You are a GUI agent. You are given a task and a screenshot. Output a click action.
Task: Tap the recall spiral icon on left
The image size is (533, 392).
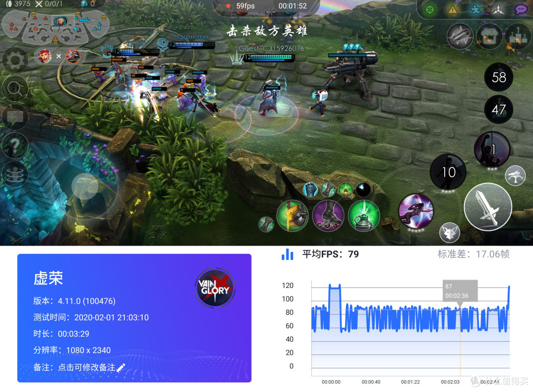coord(15,175)
